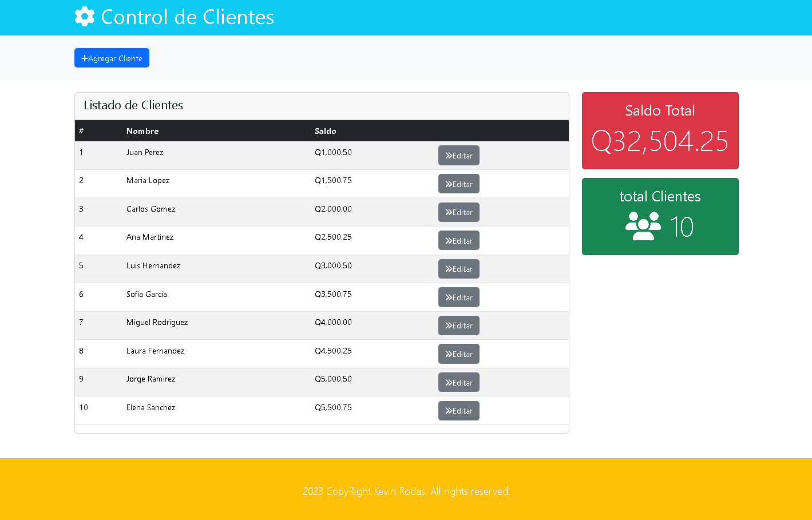This screenshot has height=520, width=812.
Task: Click the chevron icon on Maria Lopez's Editar button
Action: [449, 184]
